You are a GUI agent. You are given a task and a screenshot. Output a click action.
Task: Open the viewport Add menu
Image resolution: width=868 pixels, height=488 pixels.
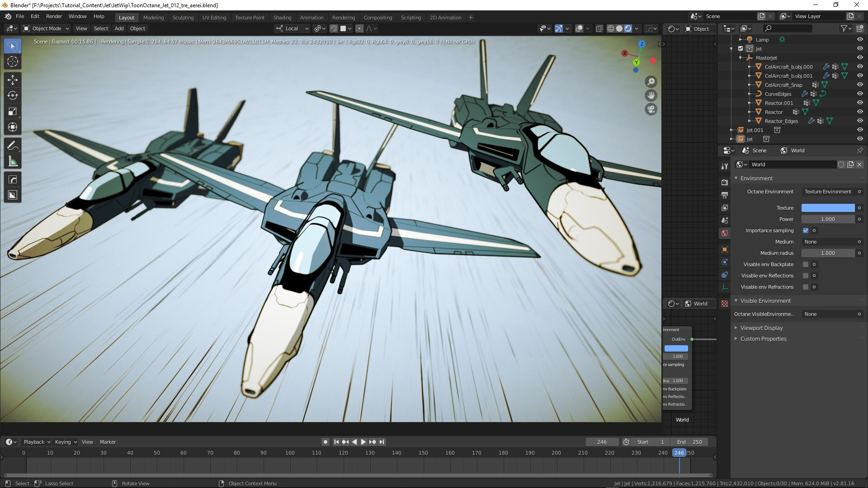pos(119,28)
